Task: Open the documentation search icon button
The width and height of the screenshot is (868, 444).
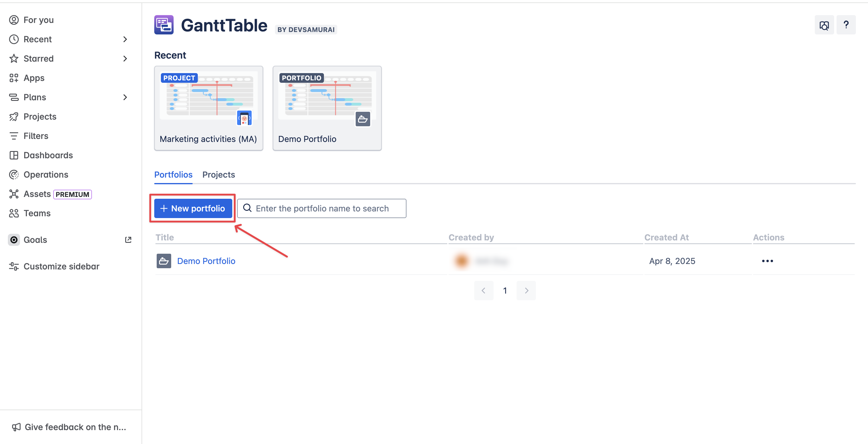Action: [824, 25]
